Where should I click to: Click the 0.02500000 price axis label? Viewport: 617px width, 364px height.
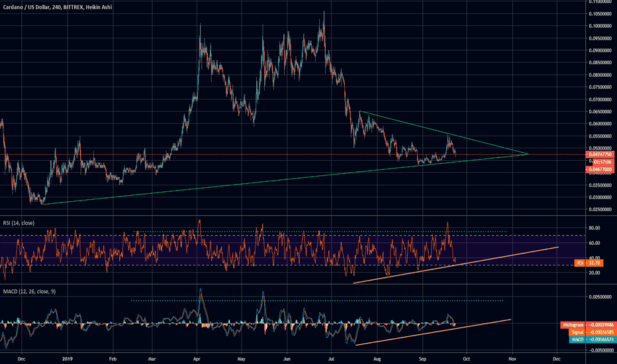(600, 209)
